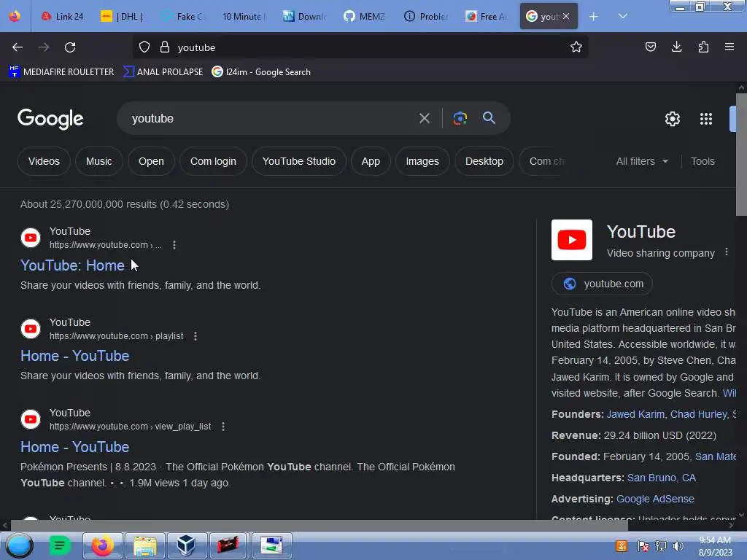Image resolution: width=747 pixels, height=560 pixels.
Task: Open the Tools button
Action: tap(703, 161)
